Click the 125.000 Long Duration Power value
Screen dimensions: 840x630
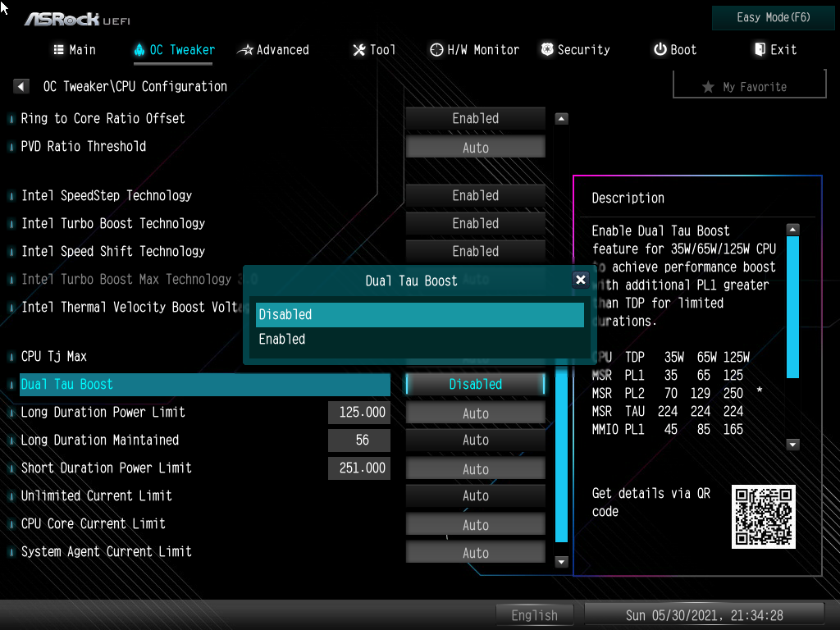359,412
